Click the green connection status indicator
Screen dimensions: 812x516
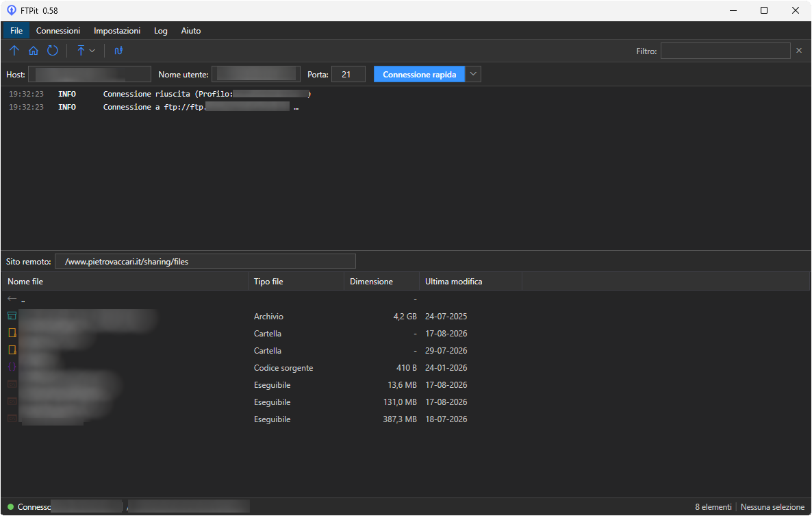coord(10,506)
